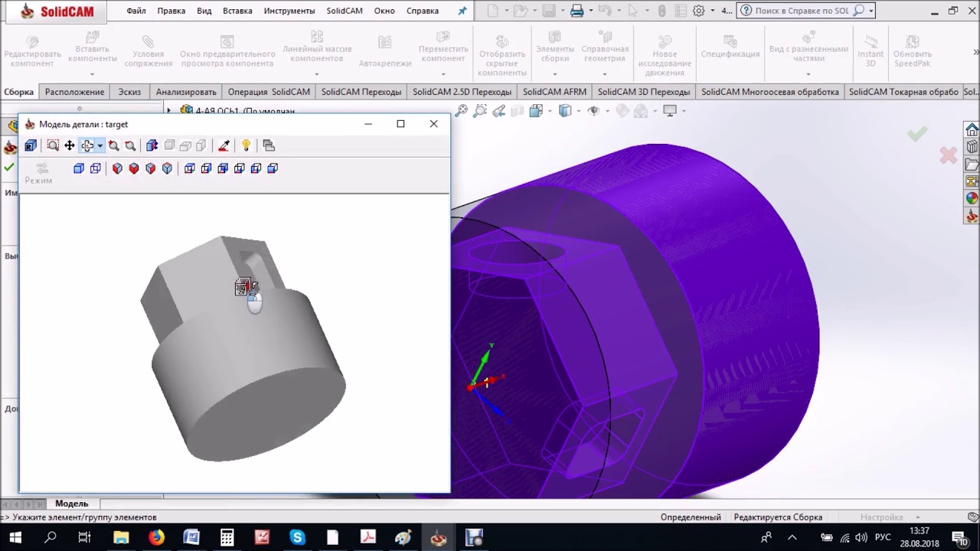Click the Режим mode button
The image size is (980, 551).
(38, 174)
